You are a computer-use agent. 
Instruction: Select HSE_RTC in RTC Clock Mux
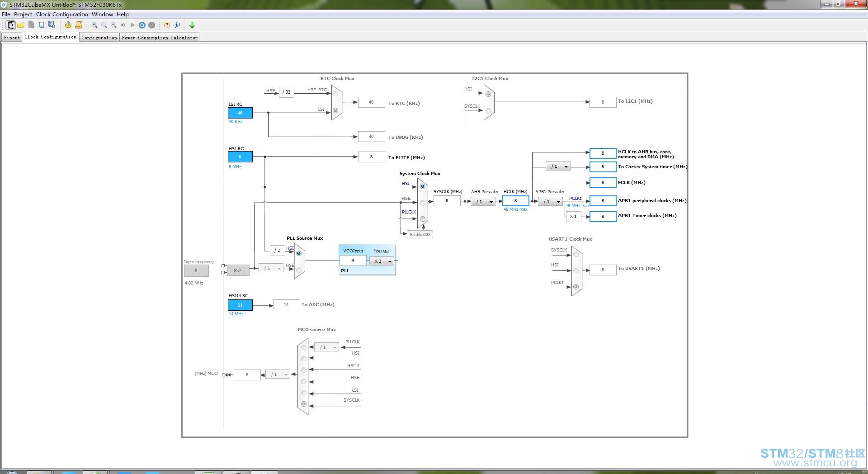coord(335,94)
